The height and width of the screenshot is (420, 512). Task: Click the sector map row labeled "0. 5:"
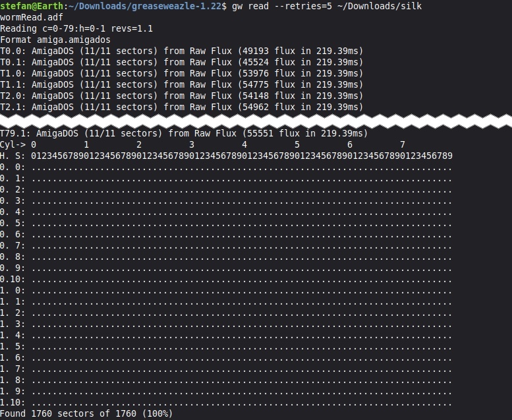click(x=226, y=224)
